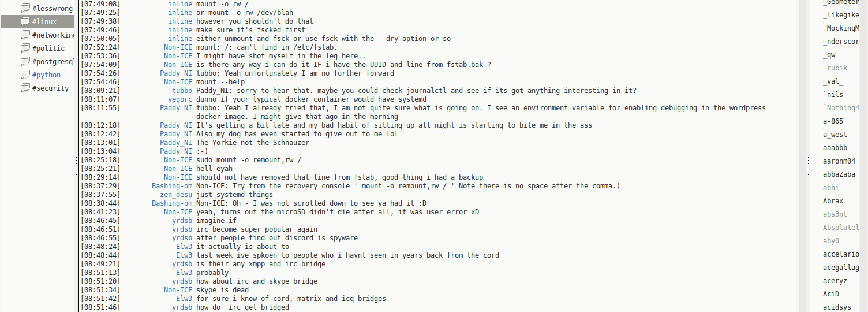The height and width of the screenshot is (312, 868).
Task: Click the #lesswrong channel icon
Action: click(x=25, y=8)
